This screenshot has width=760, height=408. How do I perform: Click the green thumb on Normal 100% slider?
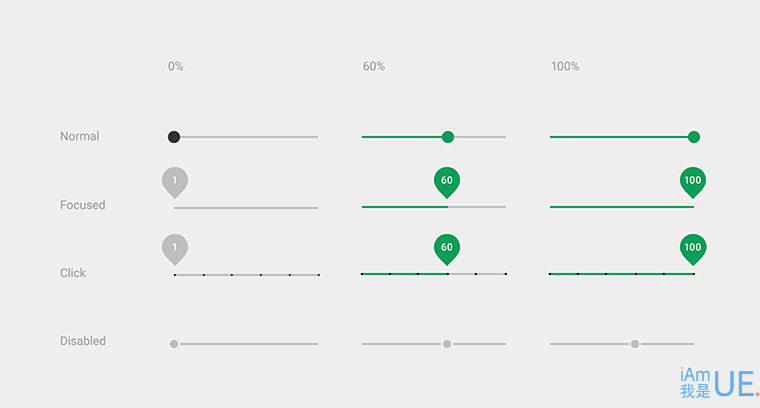tap(694, 137)
